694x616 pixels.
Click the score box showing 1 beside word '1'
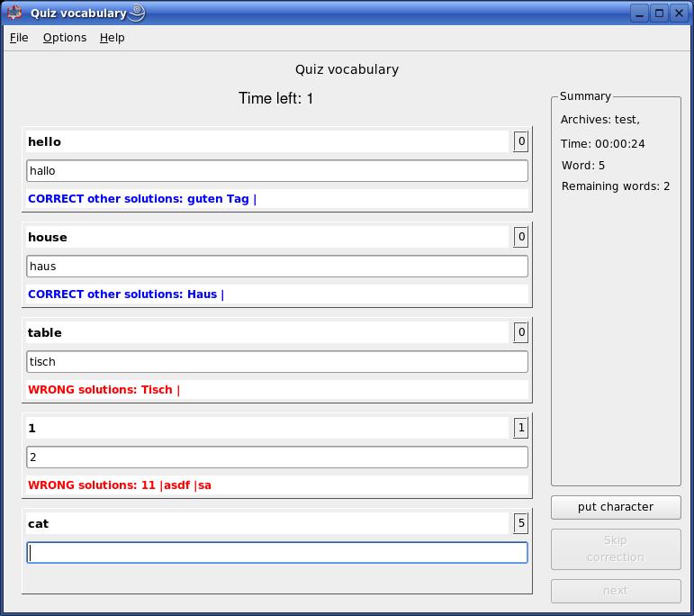[521, 428]
